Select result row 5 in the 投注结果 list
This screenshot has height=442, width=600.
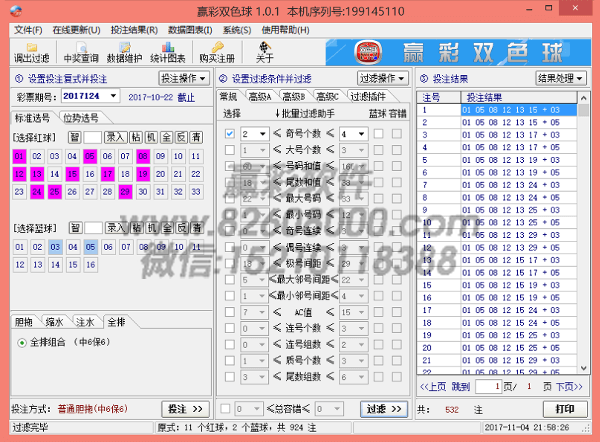click(496, 160)
